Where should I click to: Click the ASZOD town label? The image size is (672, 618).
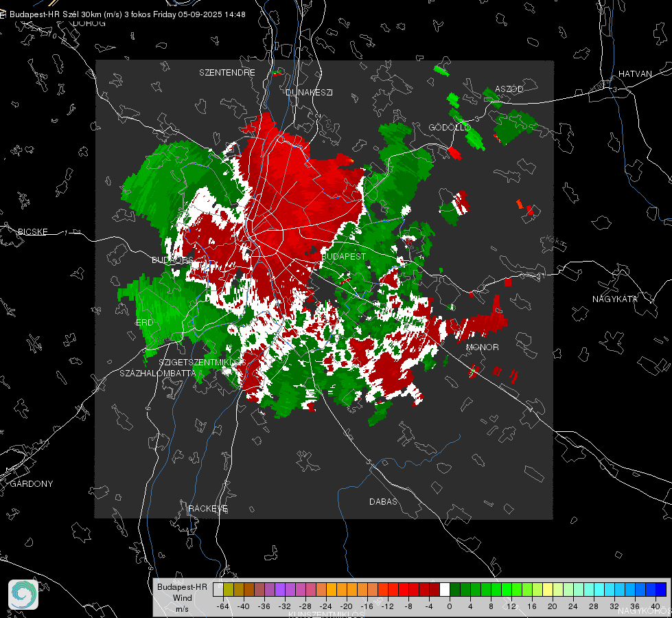(509, 89)
